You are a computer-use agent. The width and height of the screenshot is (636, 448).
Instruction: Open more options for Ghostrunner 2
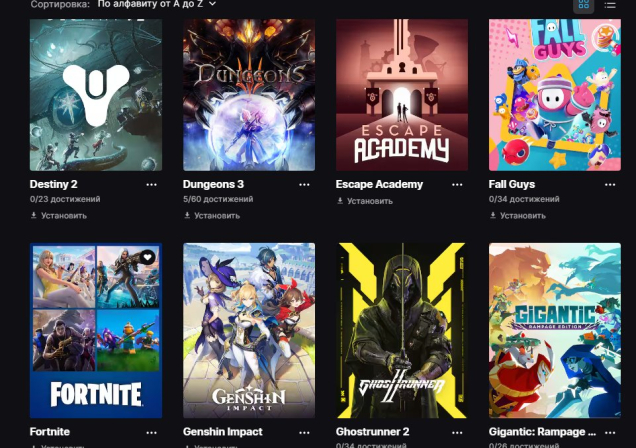click(x=457, y=433)
